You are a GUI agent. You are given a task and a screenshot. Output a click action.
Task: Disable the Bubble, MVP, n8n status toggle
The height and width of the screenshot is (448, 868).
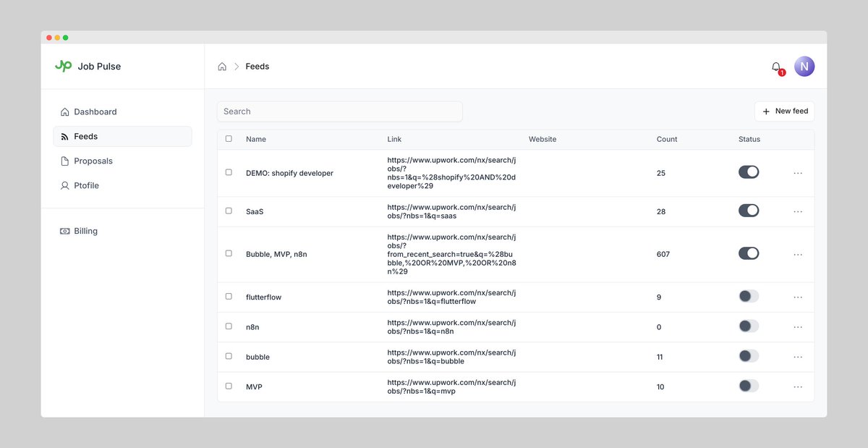(749, 253)
